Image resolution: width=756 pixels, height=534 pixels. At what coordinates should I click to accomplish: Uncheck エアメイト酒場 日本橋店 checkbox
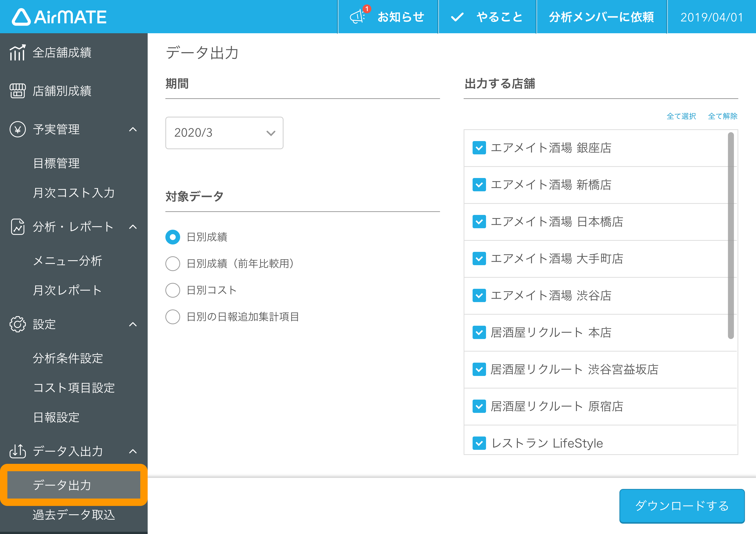(x=479, y=222)
